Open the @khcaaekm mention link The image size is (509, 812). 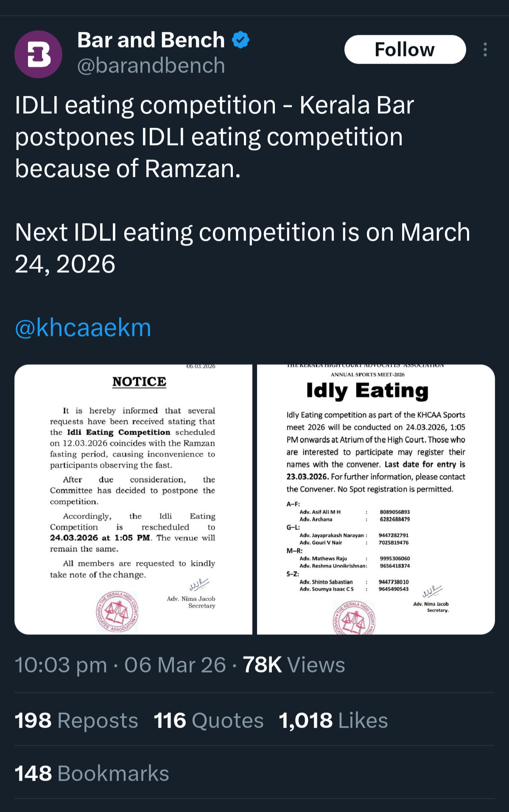(x=83, y=328)
